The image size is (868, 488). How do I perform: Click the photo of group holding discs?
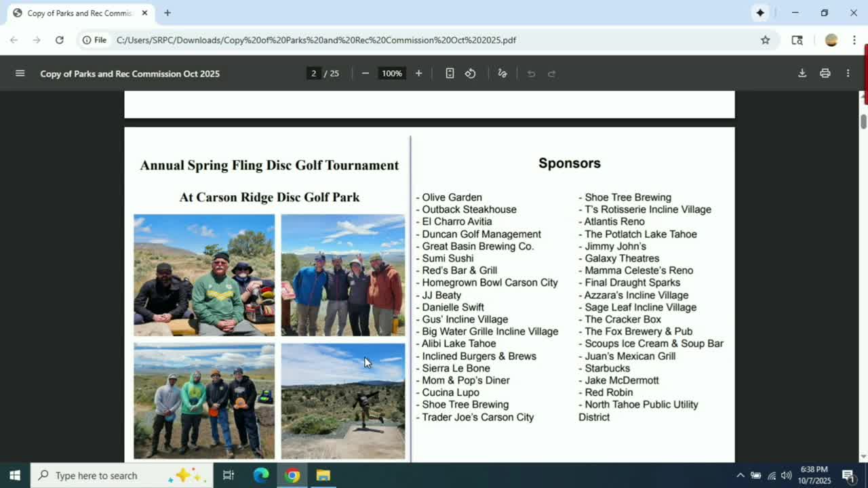tap(204, 401)
